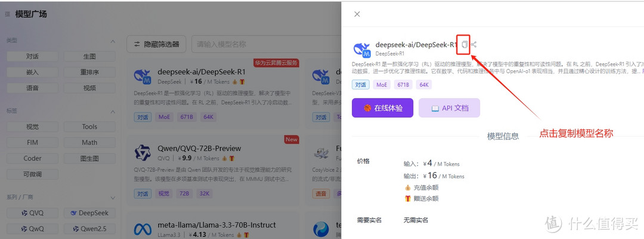Click the MoE tag on the DeepSeek-R1 card

(165, 117)
